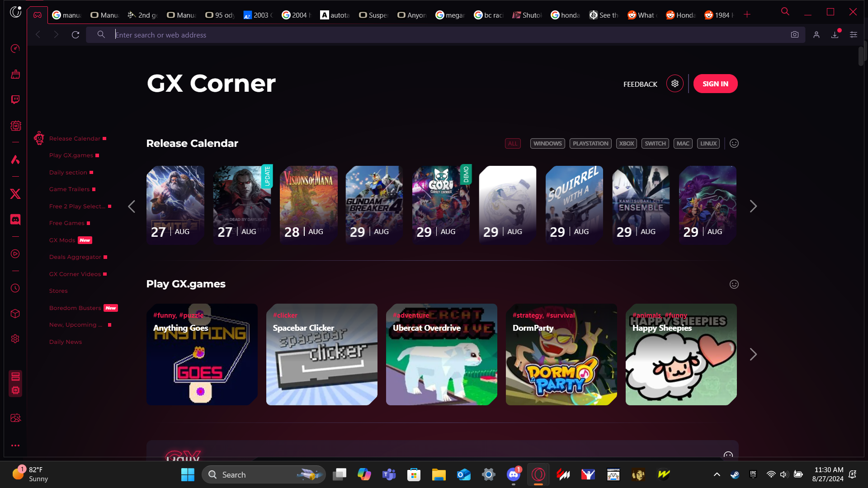Open snapshot camera icon in address bar
868x488 pixels.
point(794,35)
